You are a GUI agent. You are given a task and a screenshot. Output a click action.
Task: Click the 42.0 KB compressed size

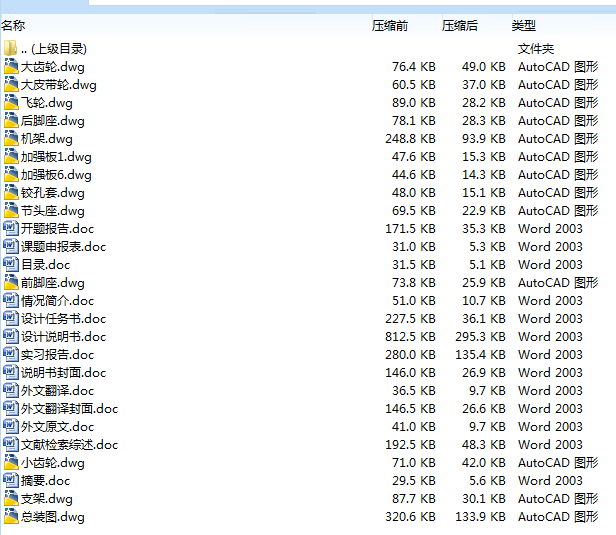(x=484, y=462)
